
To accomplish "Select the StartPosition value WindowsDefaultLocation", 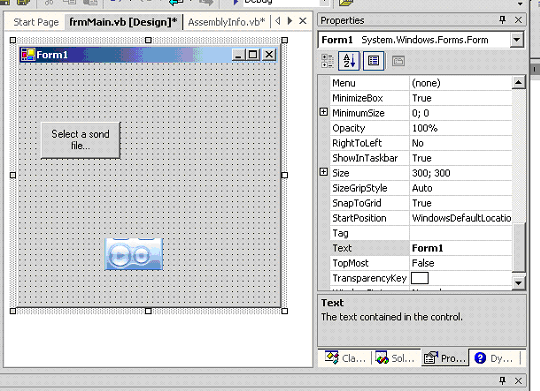I will click(x=461, y=218).
